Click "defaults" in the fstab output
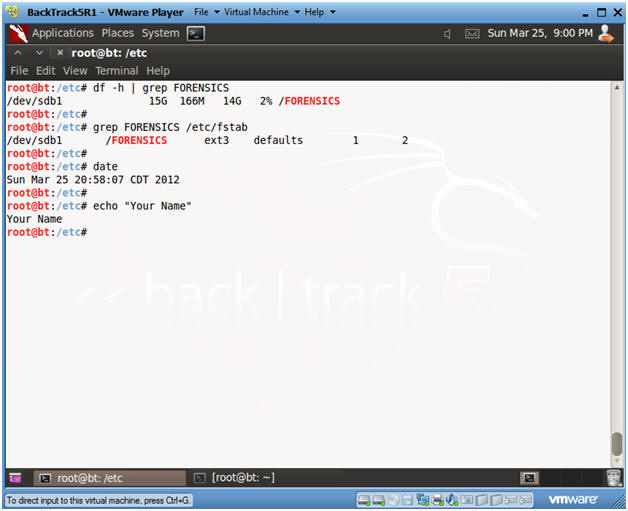The image size is (628, 511). pyautogui.click(x=278, y=140)
